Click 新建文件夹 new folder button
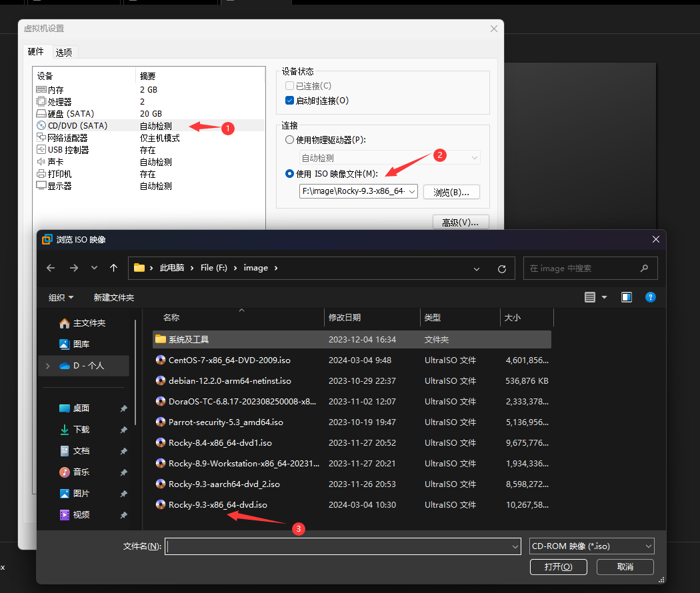The width and height of the screenshot is (700, 593). (114, 298)
